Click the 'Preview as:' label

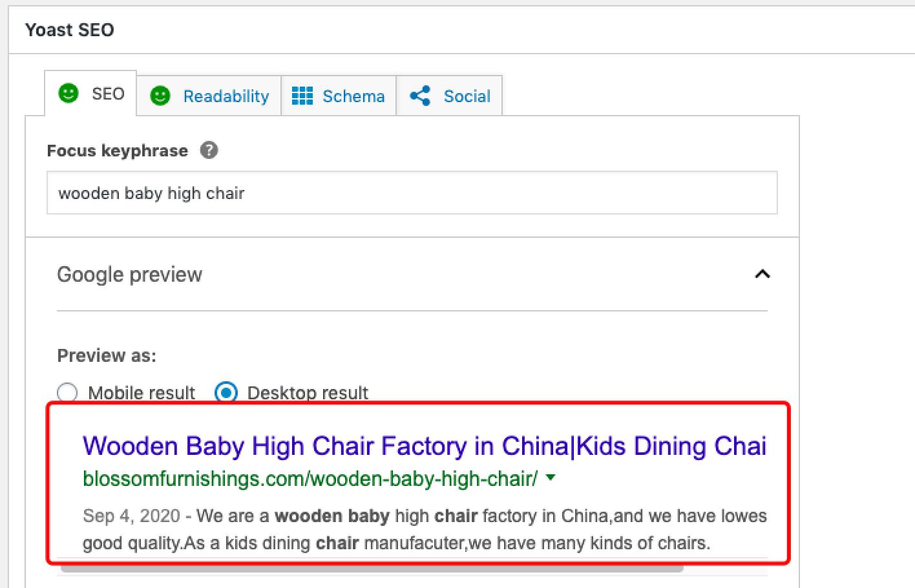[107, 356]
